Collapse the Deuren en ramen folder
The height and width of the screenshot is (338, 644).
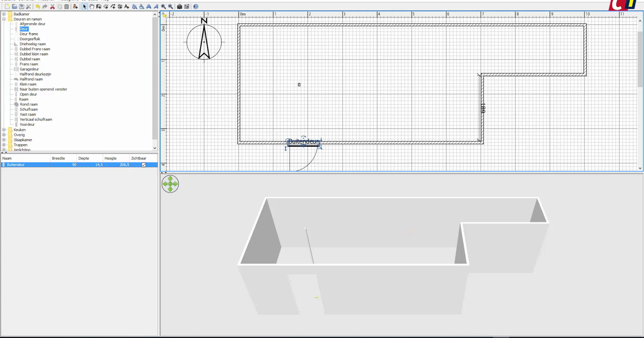pyautogui.click(x=4, y=19)
